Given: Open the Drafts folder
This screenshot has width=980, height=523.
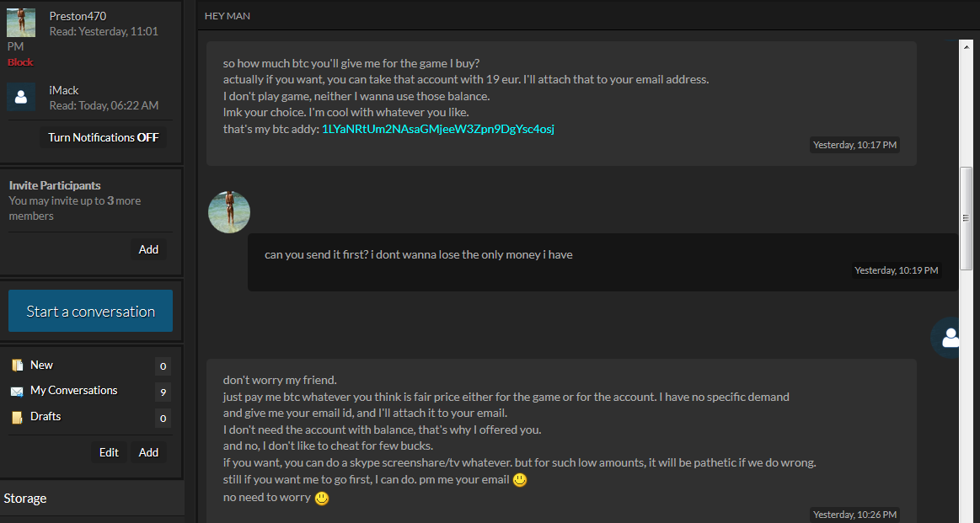Looking at the screenshot, I should pyautogui.click(x=46, y=416).
